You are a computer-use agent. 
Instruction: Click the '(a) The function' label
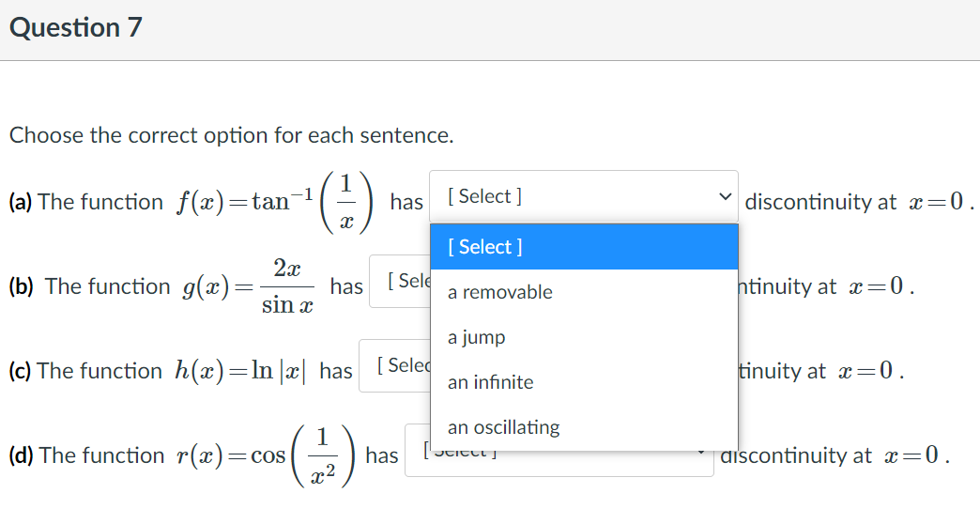85,202
